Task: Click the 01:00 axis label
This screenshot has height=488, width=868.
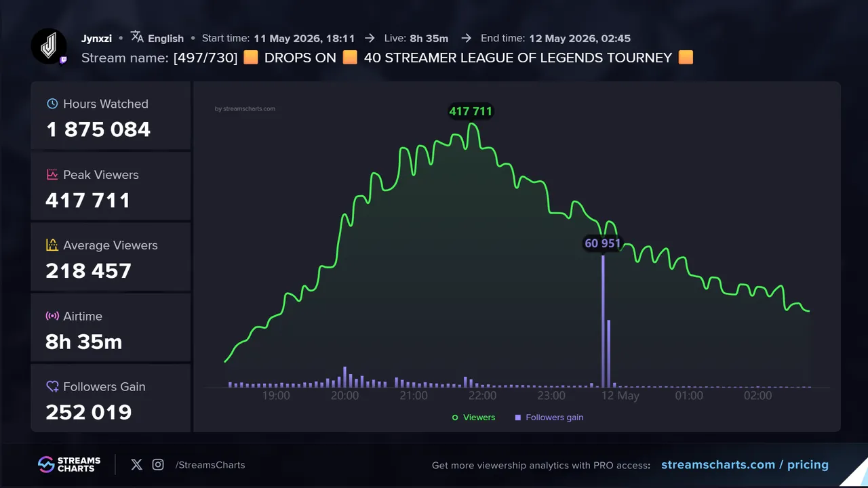Action: click(689, 396)
